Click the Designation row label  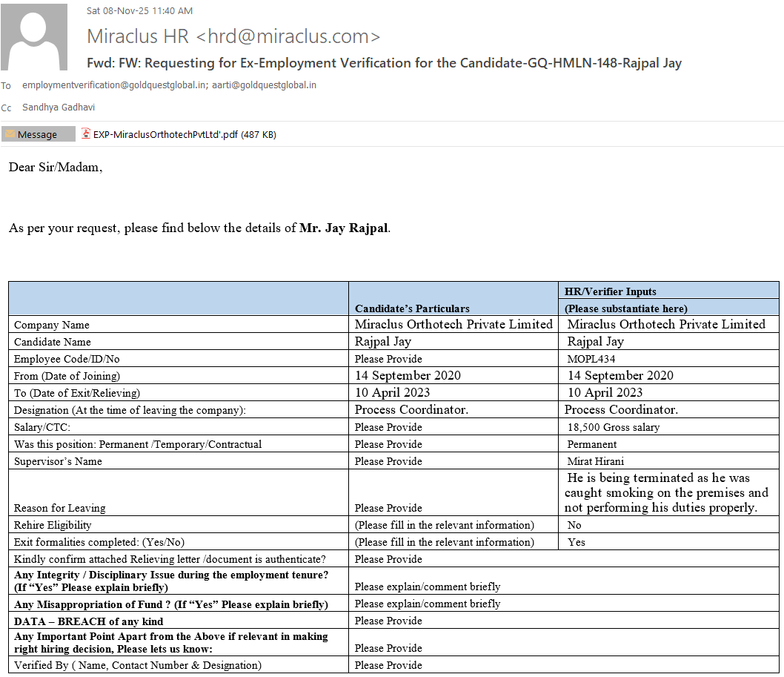130,410
